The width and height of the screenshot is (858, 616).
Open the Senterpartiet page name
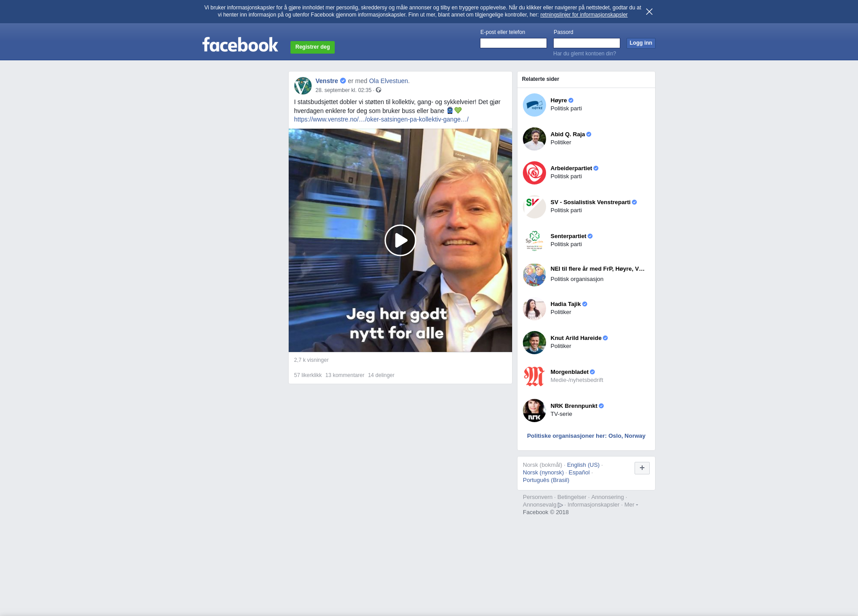[x=568, y=236]
